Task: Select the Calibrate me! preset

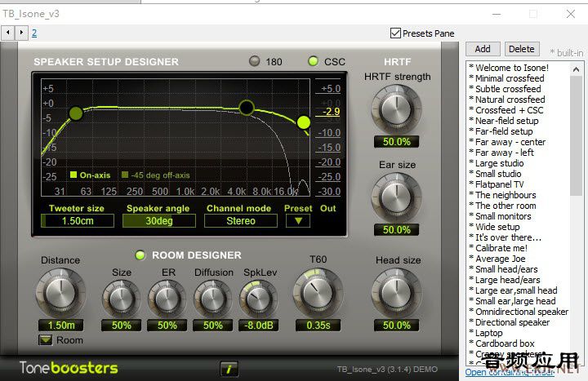Action: 498,248
